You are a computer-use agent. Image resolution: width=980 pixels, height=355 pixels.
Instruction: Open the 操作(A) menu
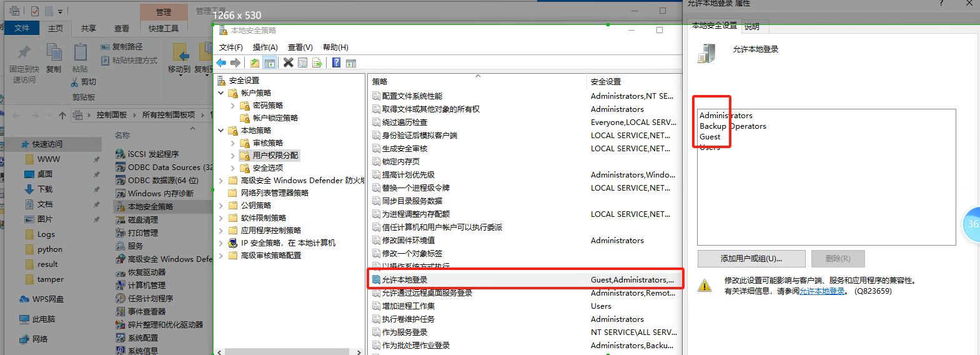(x=265, y=47)
